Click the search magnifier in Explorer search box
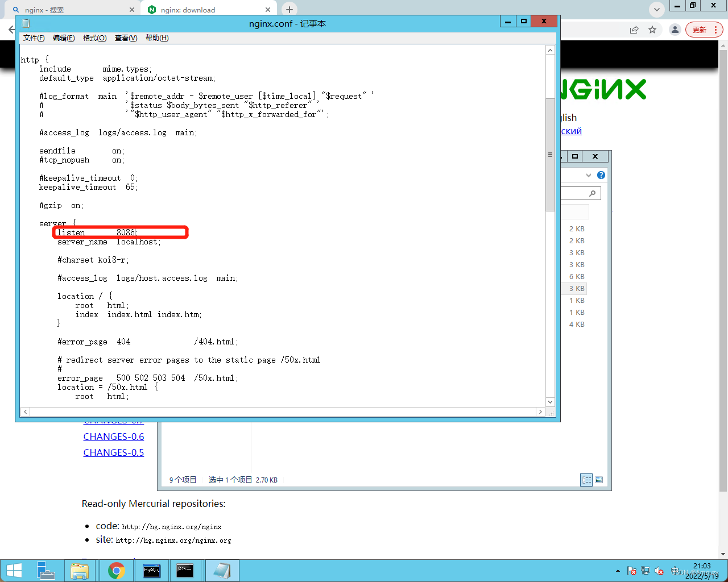Screen dimensions: 728x582 pos(593,193)
